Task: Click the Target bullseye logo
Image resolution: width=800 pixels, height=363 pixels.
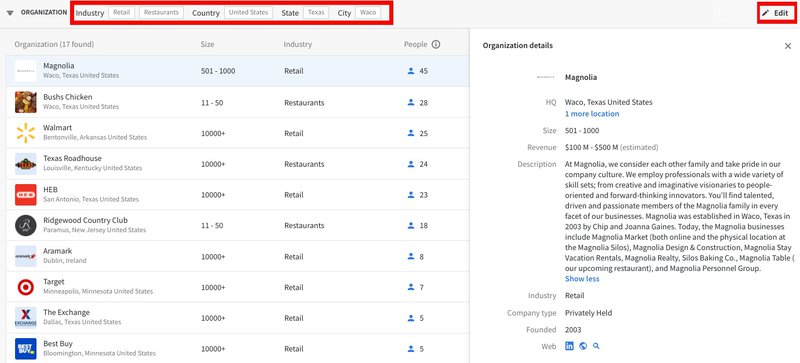Action: coord(26,287)
